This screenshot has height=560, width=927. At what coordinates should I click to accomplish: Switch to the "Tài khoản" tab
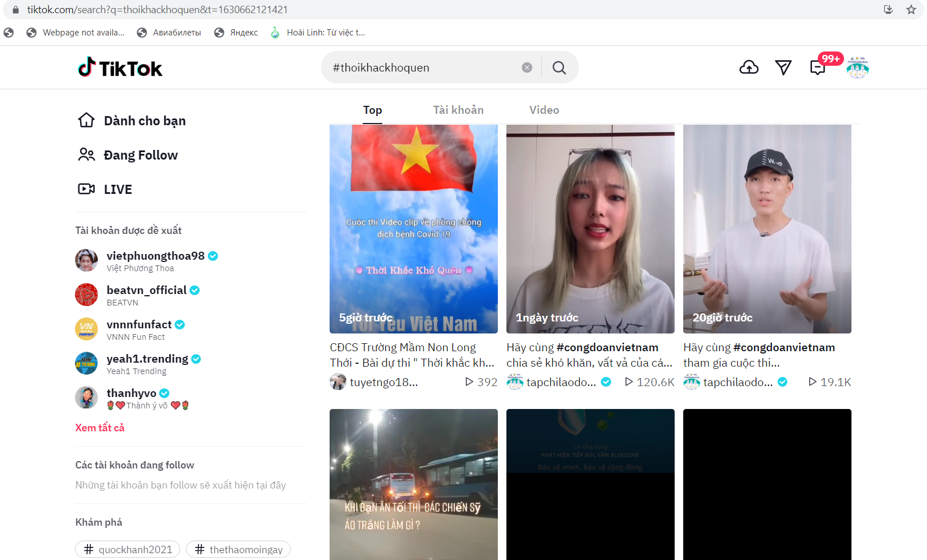point(458,109)
